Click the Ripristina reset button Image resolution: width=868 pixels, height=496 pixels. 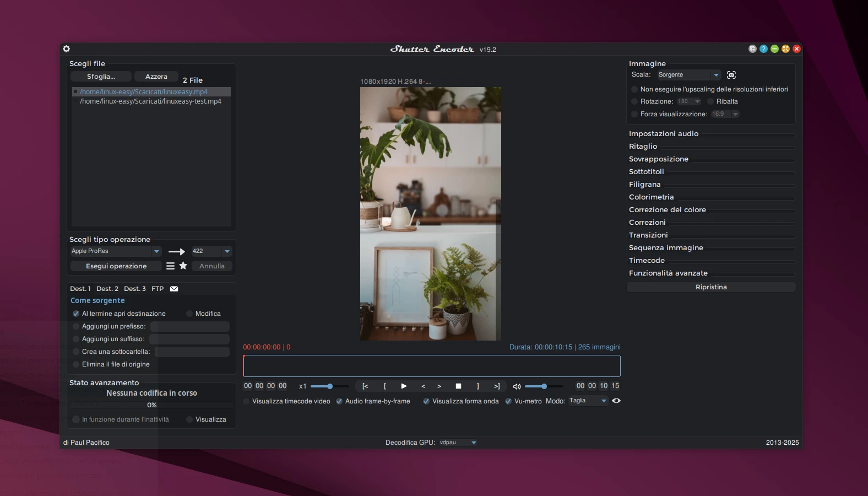tap(710, 287)
